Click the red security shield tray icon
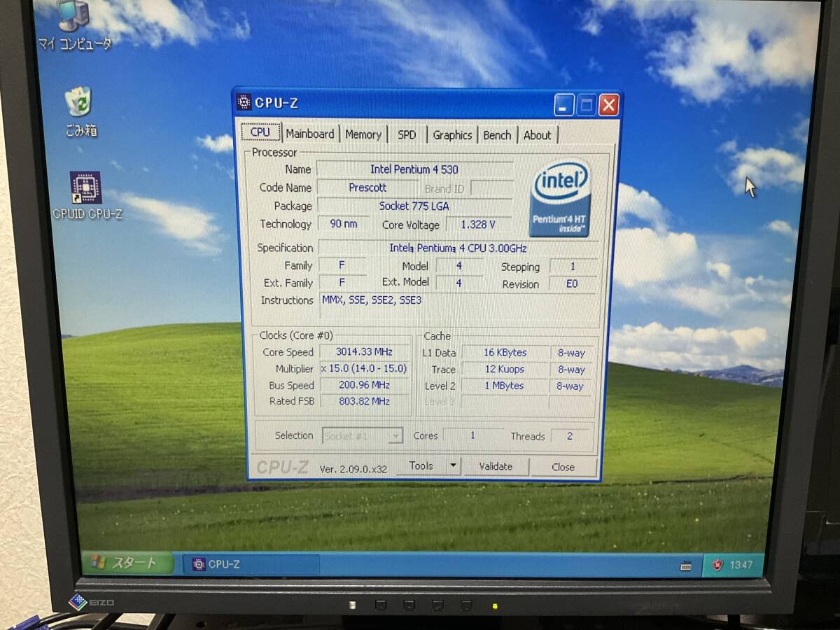The image size is (840, 630). (717, 565)
